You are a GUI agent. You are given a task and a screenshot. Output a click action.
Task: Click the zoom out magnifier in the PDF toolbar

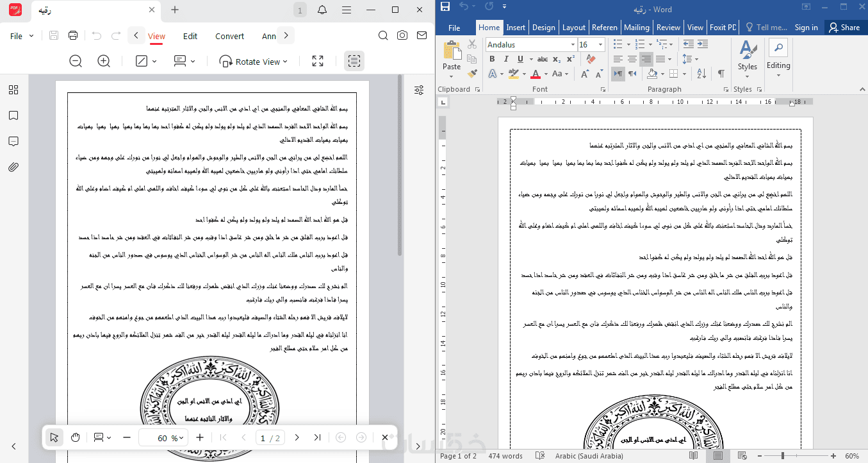pos(76,61)
